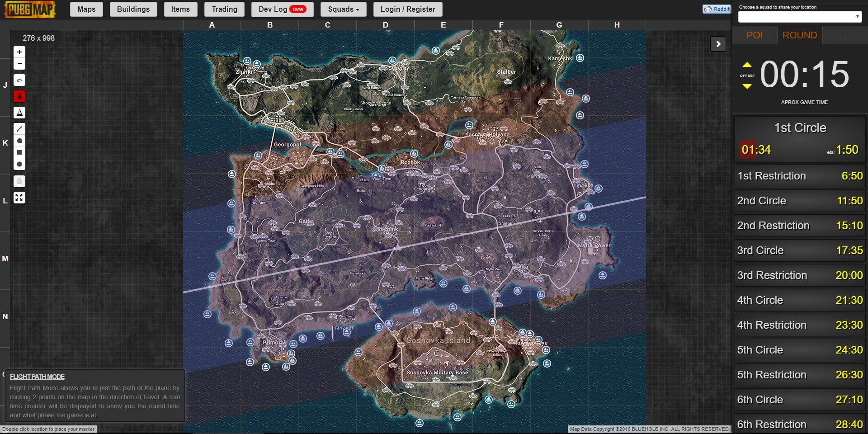
Task: Open the Reddit link
Action: coord(717,9)
